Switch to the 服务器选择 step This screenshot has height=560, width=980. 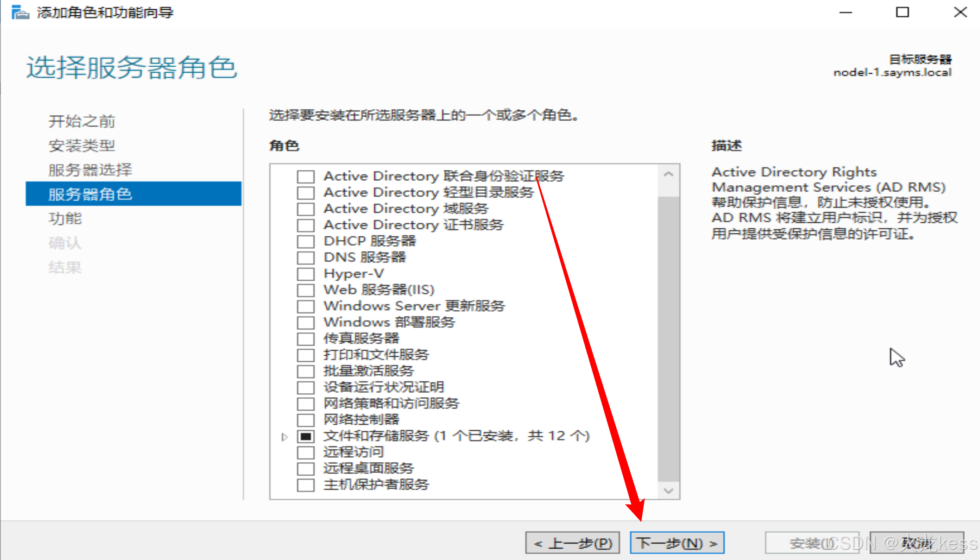pyautogui.click(x=90, y=170)
